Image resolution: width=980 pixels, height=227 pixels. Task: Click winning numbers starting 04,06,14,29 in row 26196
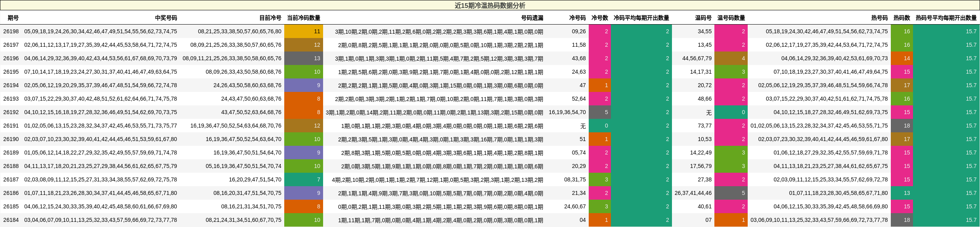pos(101,58)
